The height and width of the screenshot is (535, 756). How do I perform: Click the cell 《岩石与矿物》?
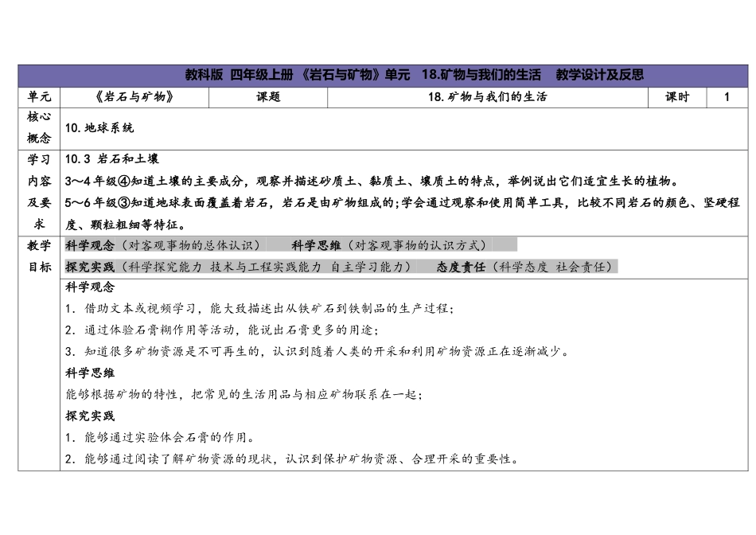(x=134, y=97)
